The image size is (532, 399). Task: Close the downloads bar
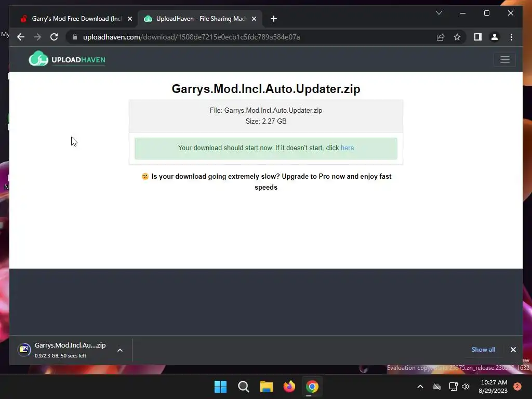(513, 350)
